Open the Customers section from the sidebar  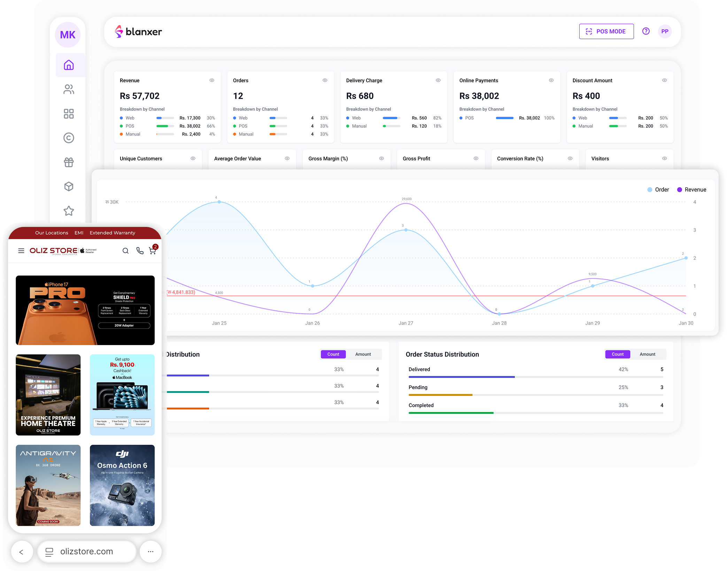pyautogui.click(x=69, y=89)
